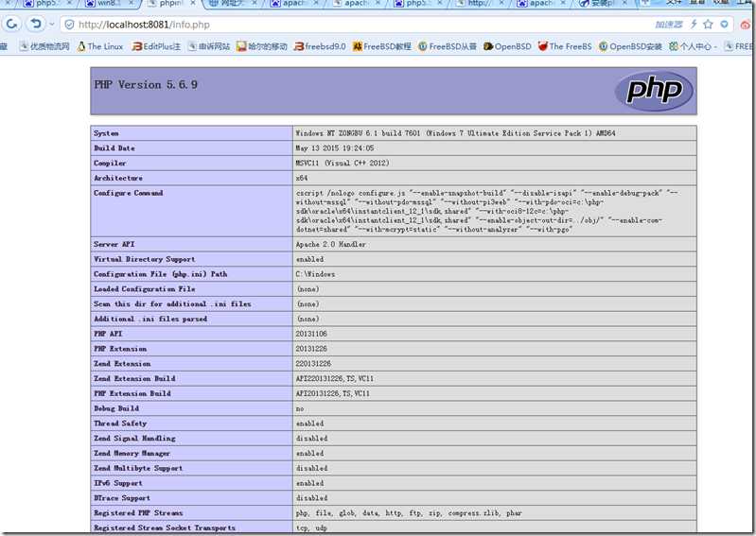Click the PHP Version 5.6.9 heading
Screen dimensions: 756x536
click(x=146, y=85)
